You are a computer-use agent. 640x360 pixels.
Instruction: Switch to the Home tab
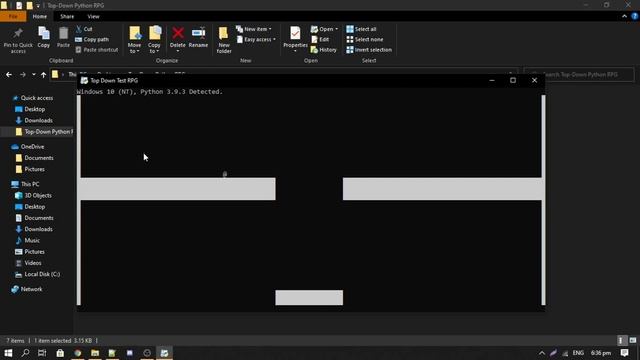40,16
